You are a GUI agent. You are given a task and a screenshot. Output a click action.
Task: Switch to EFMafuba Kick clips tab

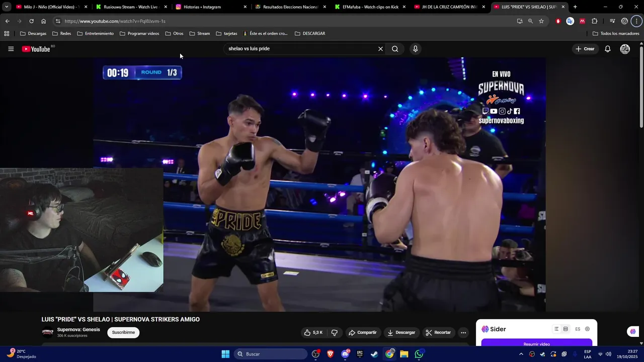[x=369, y=7]
